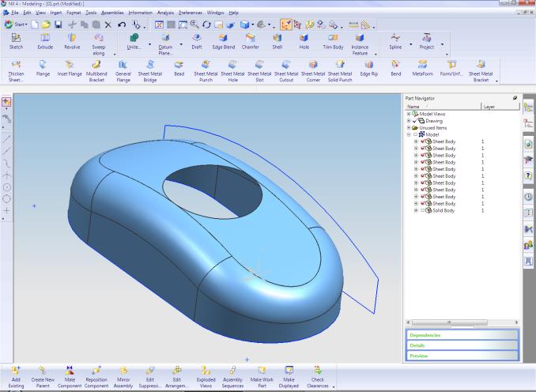The width and height of the screenshot is (536, 392).
Task: Open the Preferences menu
Action: tap(191, 13)
